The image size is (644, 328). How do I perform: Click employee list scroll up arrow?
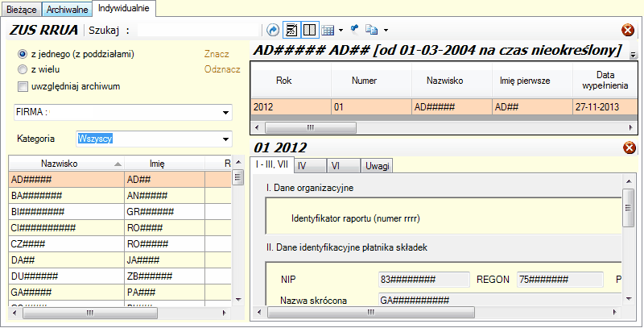pyautogui.click(x=238, y=161)
